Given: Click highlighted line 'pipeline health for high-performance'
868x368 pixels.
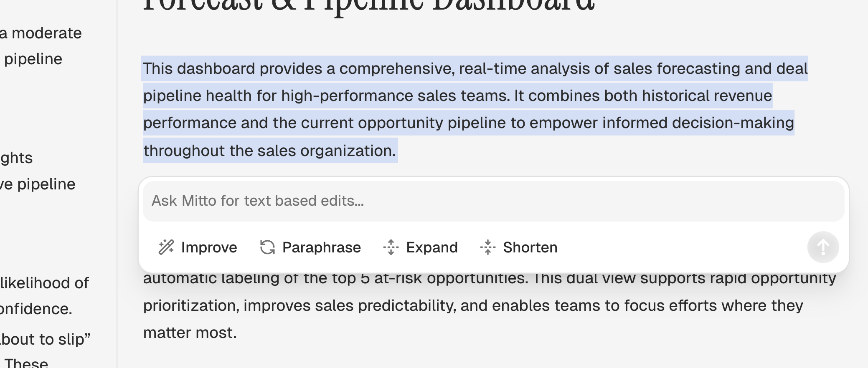Looking at the screenshot, I should [x=457, y=96].
